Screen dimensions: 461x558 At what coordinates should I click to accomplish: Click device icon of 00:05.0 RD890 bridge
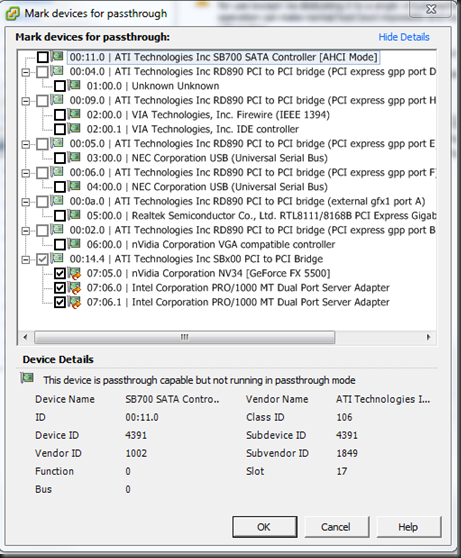point(57,142)
